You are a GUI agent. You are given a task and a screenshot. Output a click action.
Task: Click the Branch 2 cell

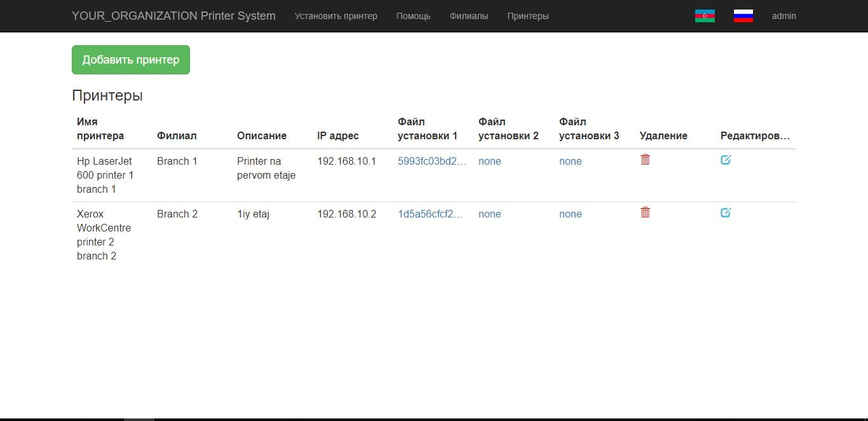point(177,214)
